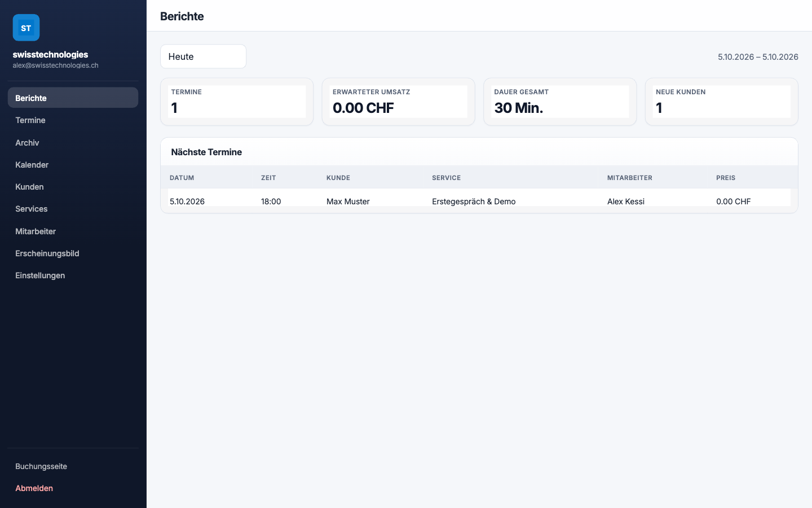Go to Einstellungen
Image resolution: width=812 pixels, height=508 pixels.
(x=73, y=275)
